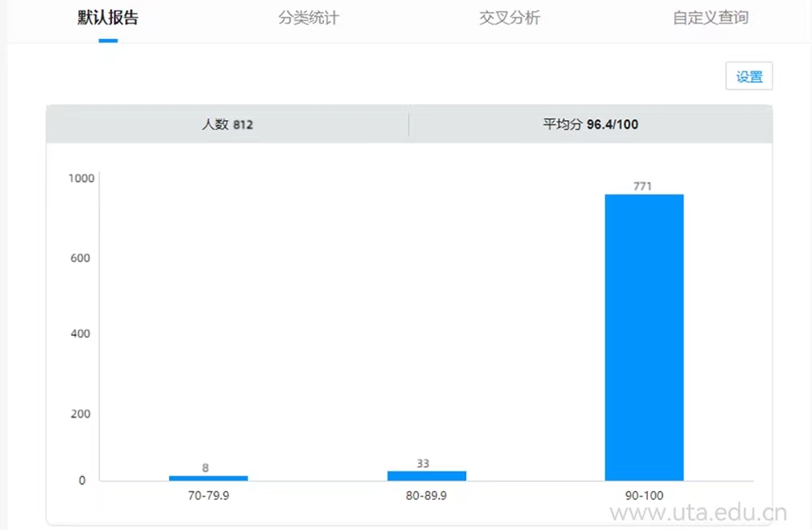This screenshot has height=530, width=812.
Task: Select the 交叉分析 tab
Action: pyautogui.click(x=509, y=19)
